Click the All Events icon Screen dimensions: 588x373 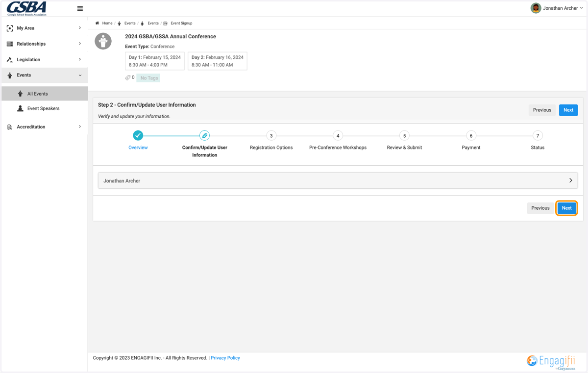(x=20, y=94)
